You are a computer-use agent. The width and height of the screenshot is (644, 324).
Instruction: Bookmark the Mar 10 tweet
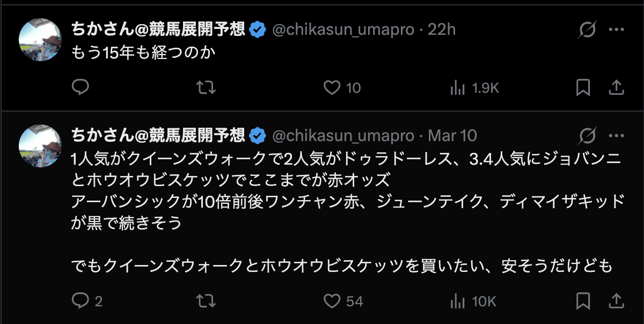click(583, 301)
